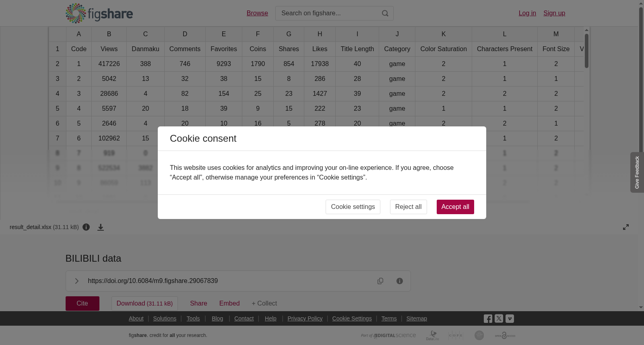
Task: Click the DOI URL text
Action: 153,281
